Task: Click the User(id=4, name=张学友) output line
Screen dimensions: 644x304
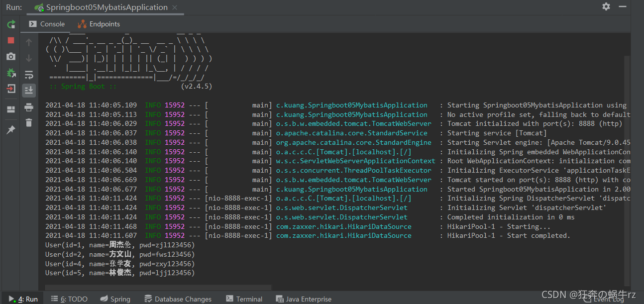Action: (120, 264)
